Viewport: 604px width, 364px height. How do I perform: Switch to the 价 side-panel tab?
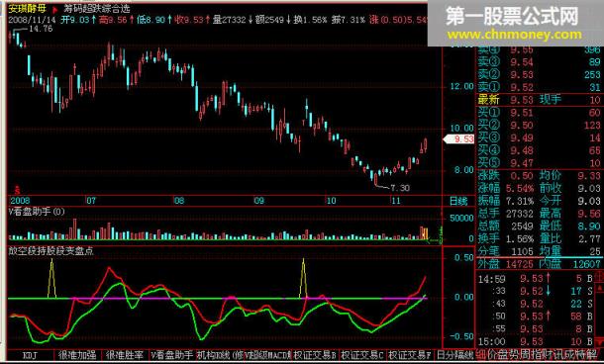pyautogui.click(x=493, y=355)
